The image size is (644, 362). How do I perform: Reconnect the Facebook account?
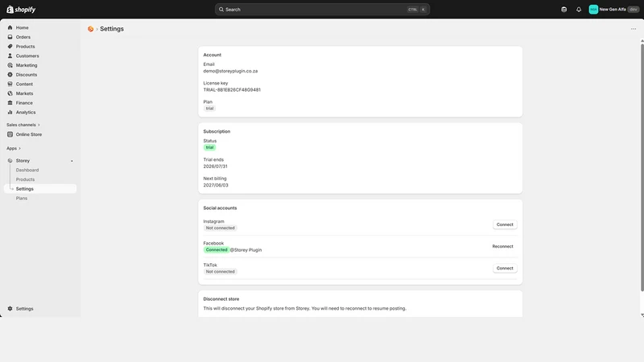point(502,246)
